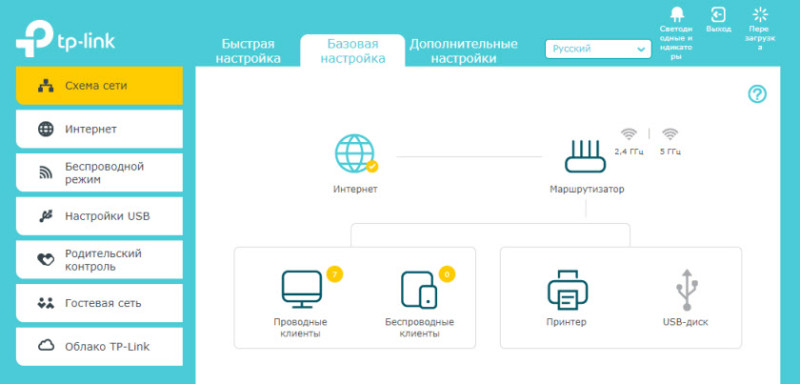Select the router icon labeled Маршрутизатор

coord(585,157)
